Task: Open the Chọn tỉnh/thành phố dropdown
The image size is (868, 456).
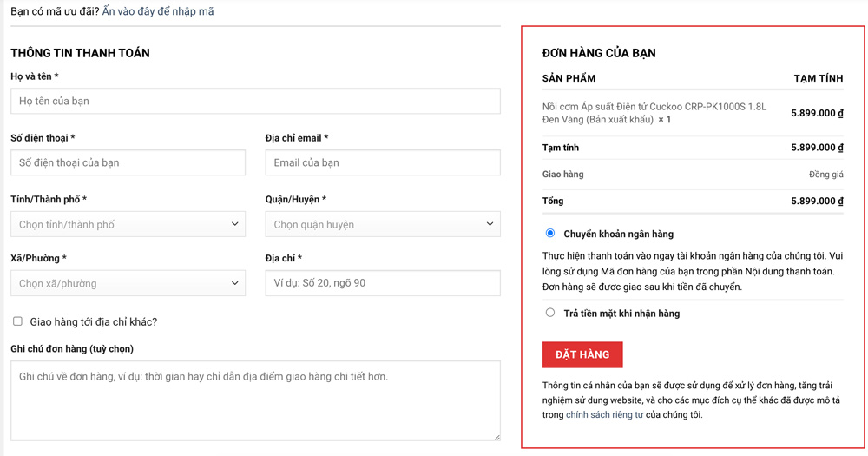Action: (x=128, y=224)
